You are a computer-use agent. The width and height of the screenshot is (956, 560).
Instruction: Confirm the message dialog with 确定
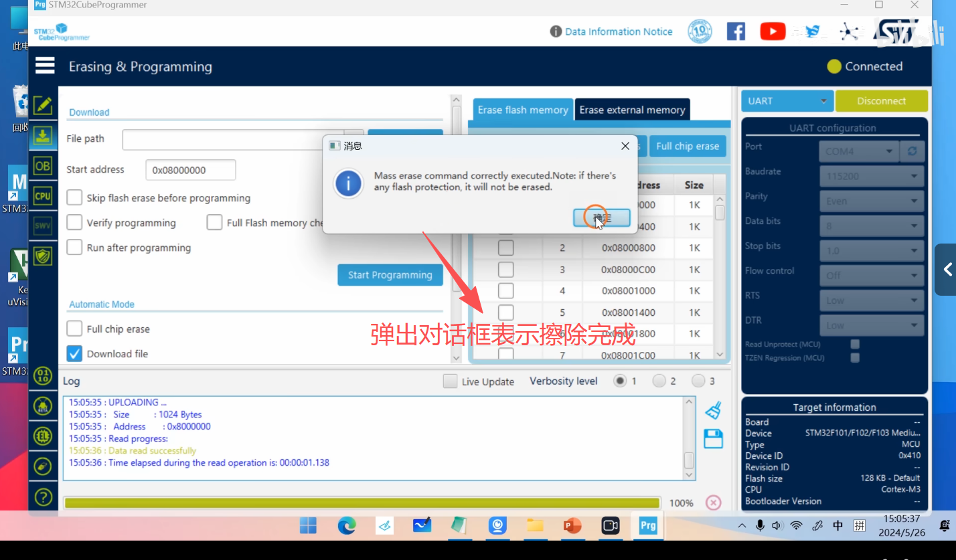pos(602,217)
